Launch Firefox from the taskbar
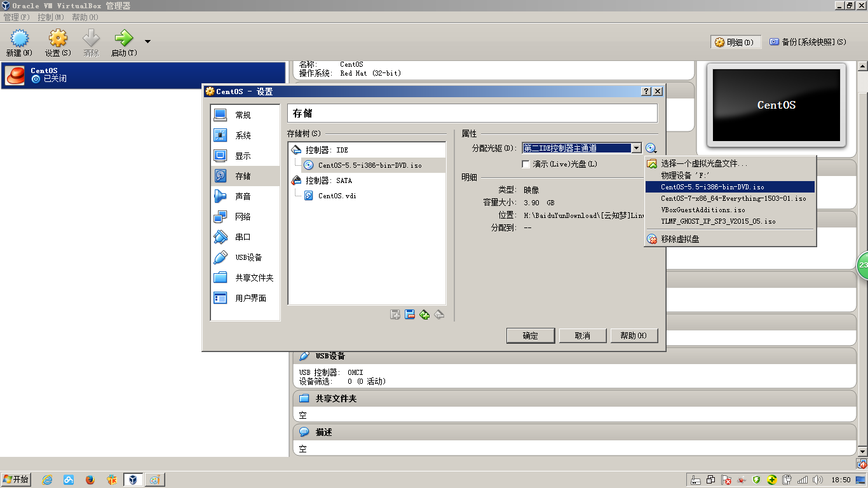The image size is (868, 488). (x=90, y=480)
